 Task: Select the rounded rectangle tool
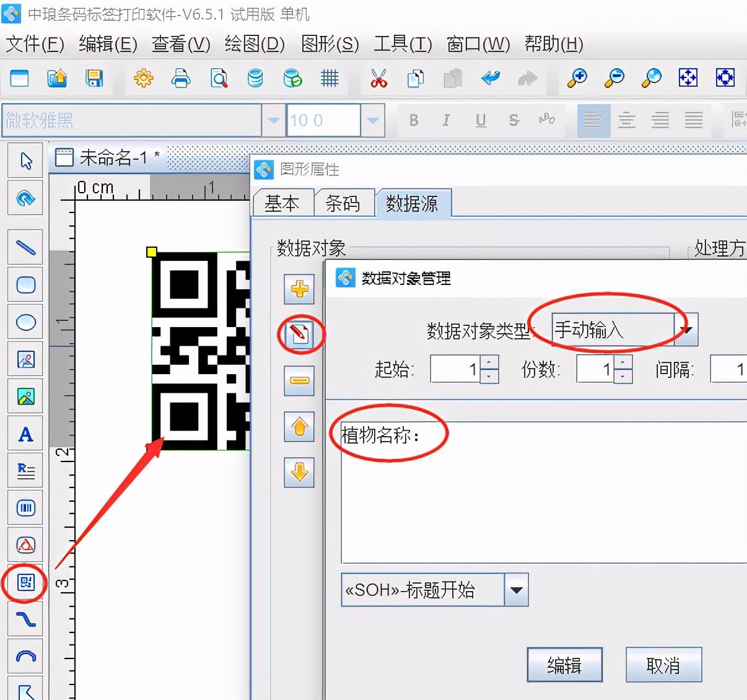[25, 285]
